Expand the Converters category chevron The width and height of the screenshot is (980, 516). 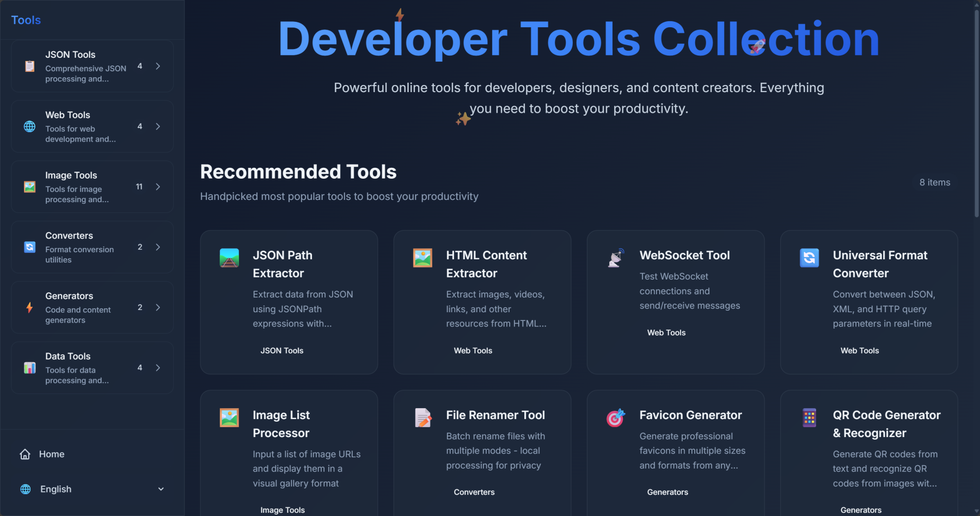[x=158, y=247]
